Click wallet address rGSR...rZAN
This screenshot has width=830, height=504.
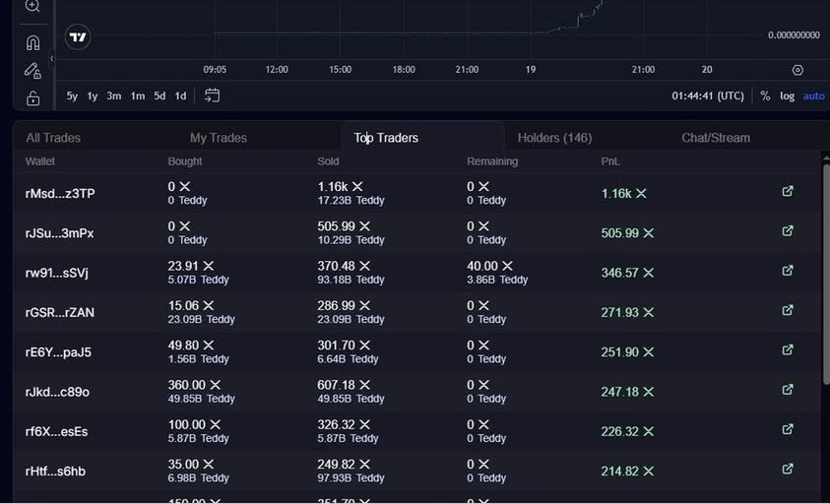[x=59, y=312]
